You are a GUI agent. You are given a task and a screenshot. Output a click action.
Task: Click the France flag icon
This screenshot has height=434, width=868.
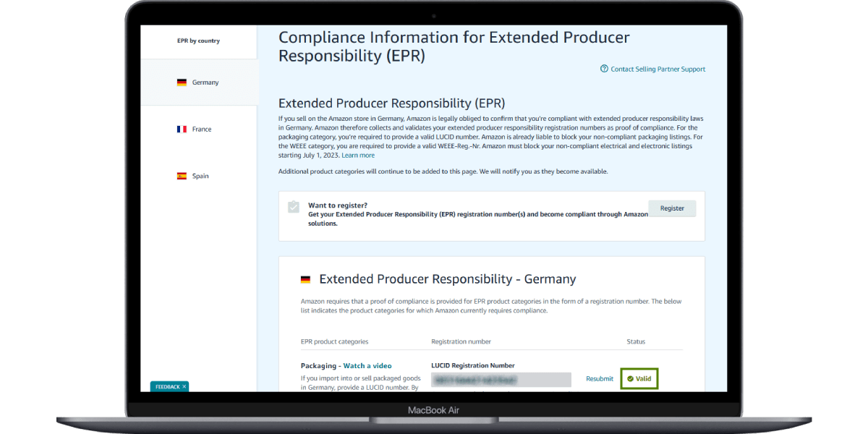pyautogui.click(x=182, y=129)
